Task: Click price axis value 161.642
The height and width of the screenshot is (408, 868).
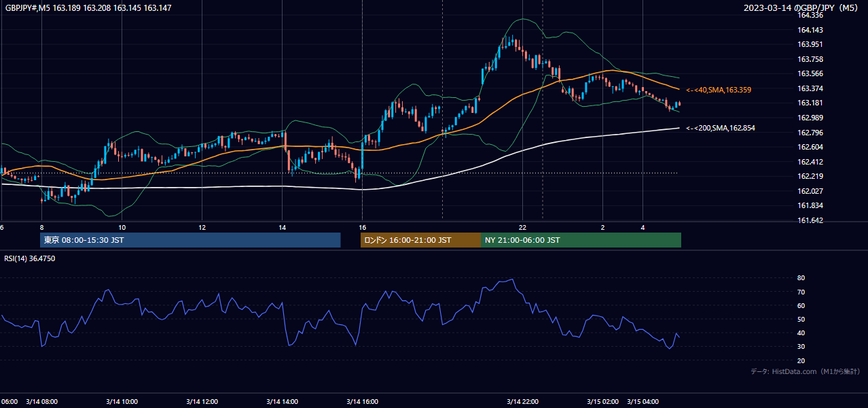Action: (810, 220)
